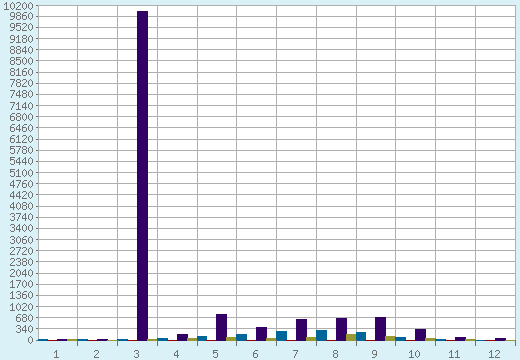Click the x-axis label 6
520x360 pixels.
255,354
